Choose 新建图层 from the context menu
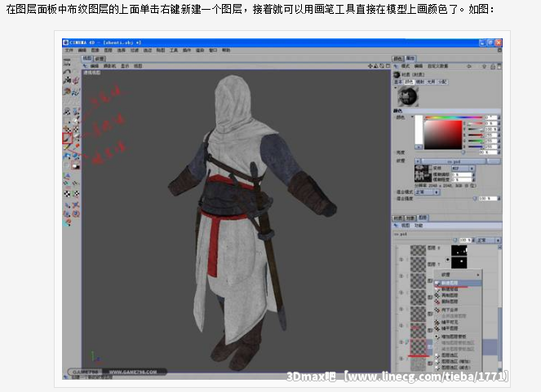541x392 pixels. 458,283
